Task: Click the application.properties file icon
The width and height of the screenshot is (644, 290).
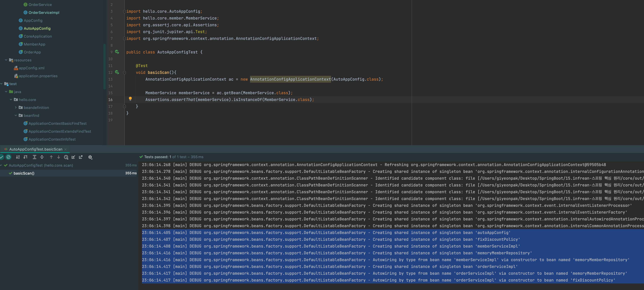Action: (x=16, y=76)
